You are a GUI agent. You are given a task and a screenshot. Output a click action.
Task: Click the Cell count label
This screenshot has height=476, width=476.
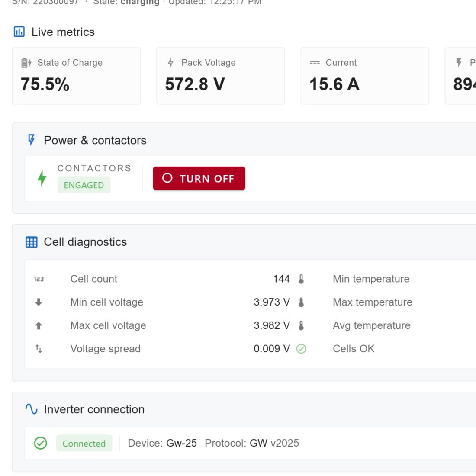(x=94, y=279)
